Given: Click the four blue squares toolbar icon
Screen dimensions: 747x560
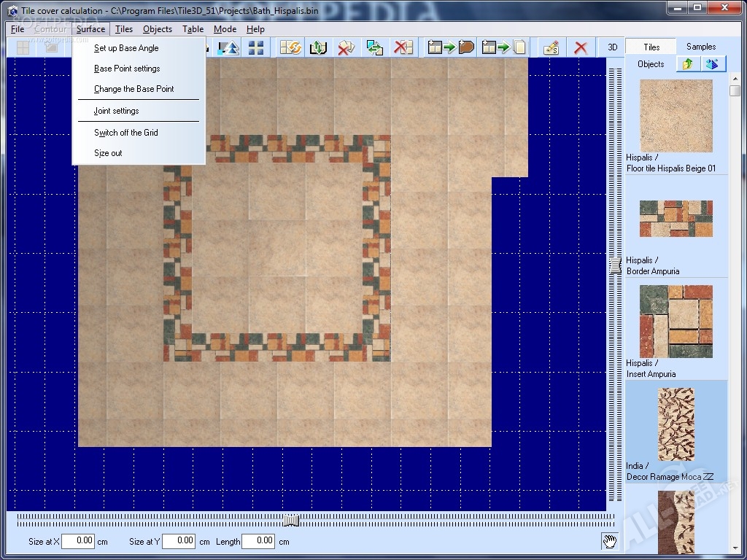Looking at the screenshot, I should (256, 48).
